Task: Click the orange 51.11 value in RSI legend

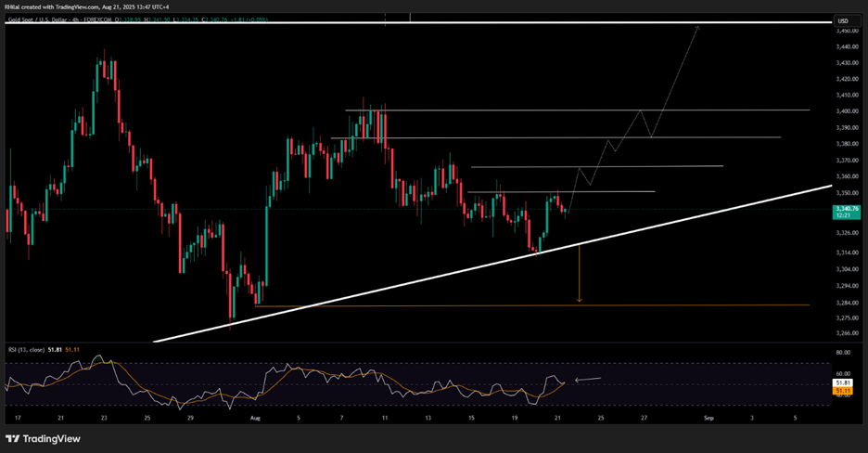Action: point(72,350)
